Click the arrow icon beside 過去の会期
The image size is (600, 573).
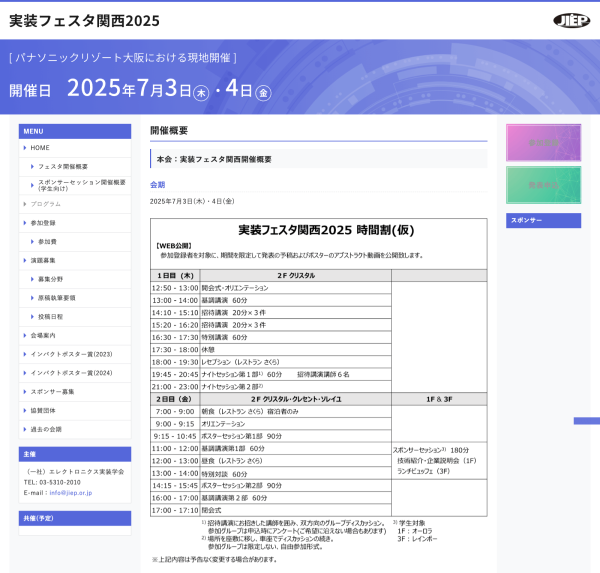[x=25, y=429]
